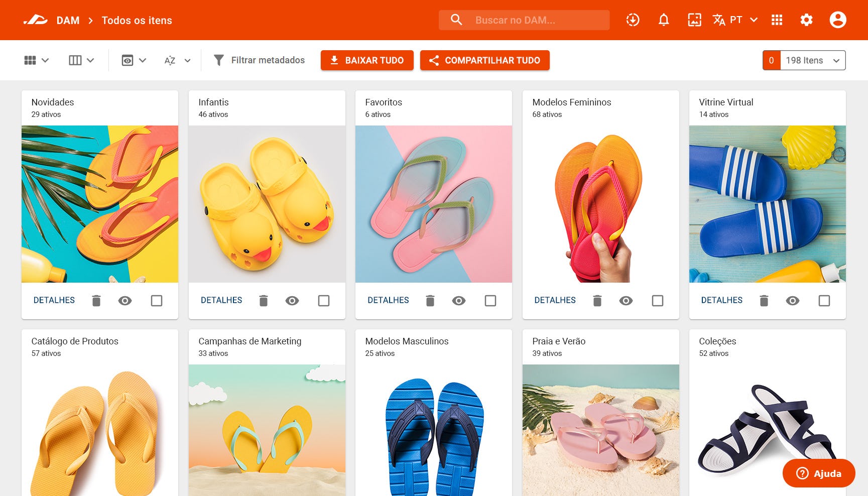
Task: Delete the Modelos Femininos collection
Action: 597,301
